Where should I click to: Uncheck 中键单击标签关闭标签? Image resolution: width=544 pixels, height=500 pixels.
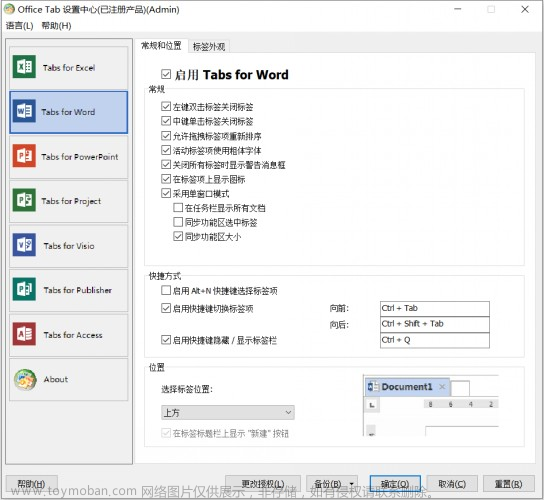(x=166, y=121)
